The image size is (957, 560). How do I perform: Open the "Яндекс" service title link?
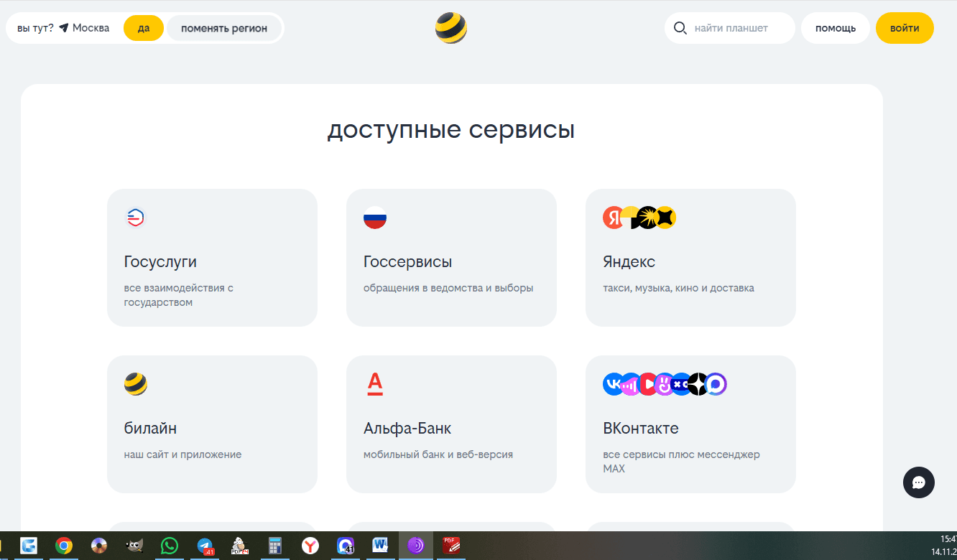pos(629,262)
